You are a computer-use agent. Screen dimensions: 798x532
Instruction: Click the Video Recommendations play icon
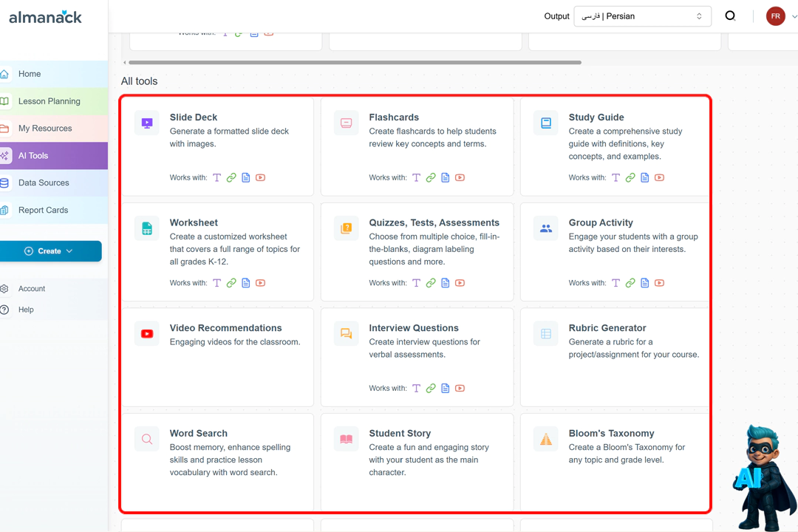point(147,334)
